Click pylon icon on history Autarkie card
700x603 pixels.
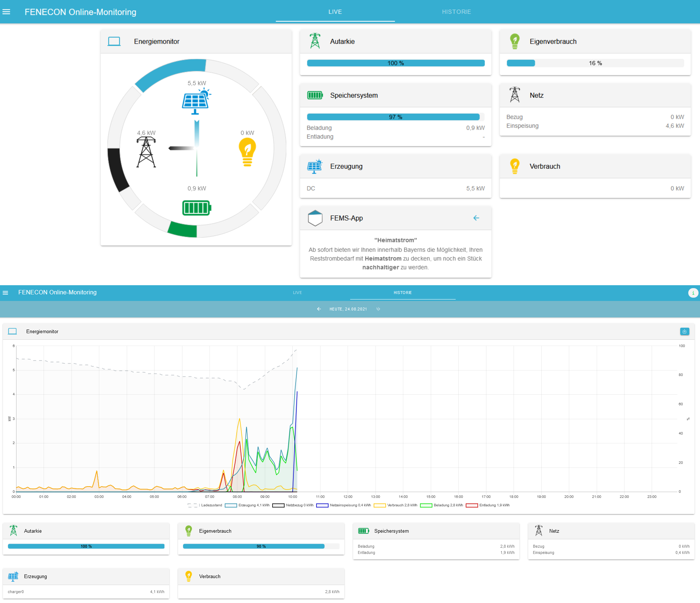tap(14, 531)
